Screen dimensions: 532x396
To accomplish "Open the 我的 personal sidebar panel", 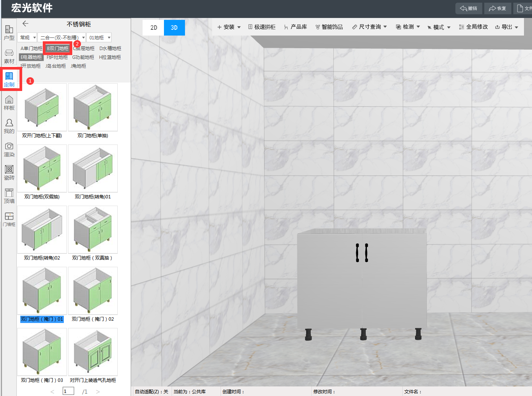I will point(9,126).
